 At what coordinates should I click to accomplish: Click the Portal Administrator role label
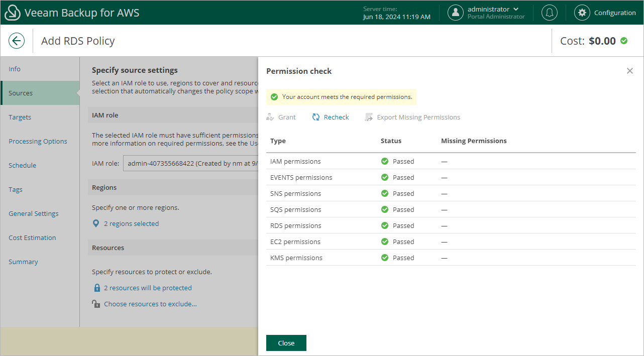pos(496,17)
